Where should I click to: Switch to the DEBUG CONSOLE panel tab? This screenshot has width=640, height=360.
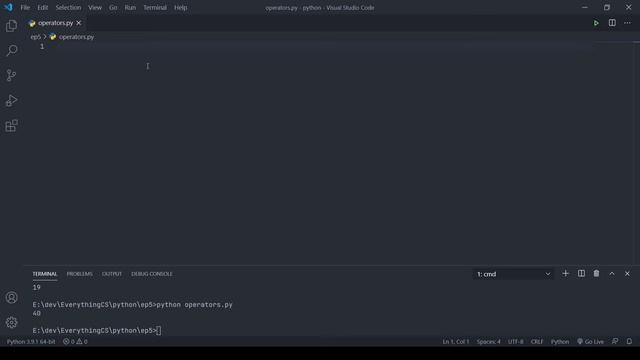point(152,274)
